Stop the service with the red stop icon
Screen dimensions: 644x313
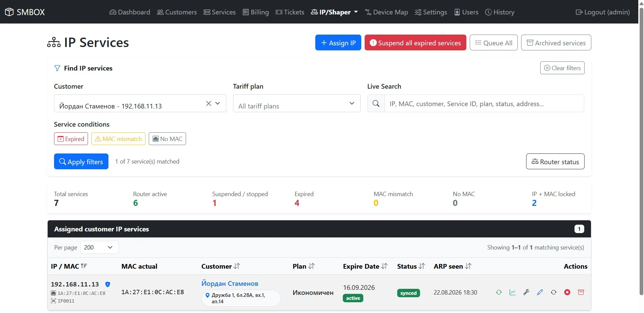click(567, 292)
